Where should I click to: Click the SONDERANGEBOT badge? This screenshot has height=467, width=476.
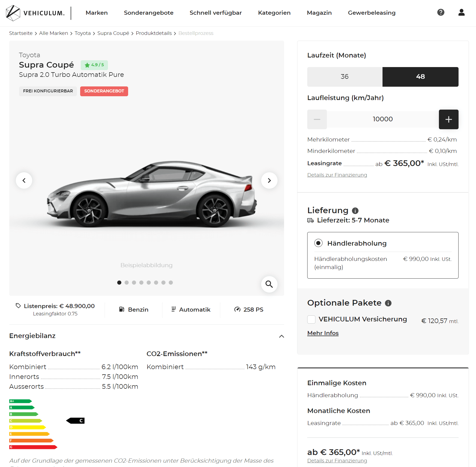click(104, 91)
